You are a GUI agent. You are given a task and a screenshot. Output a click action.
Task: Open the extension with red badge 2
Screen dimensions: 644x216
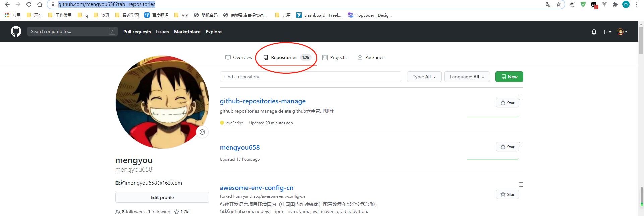pos(594,5)
